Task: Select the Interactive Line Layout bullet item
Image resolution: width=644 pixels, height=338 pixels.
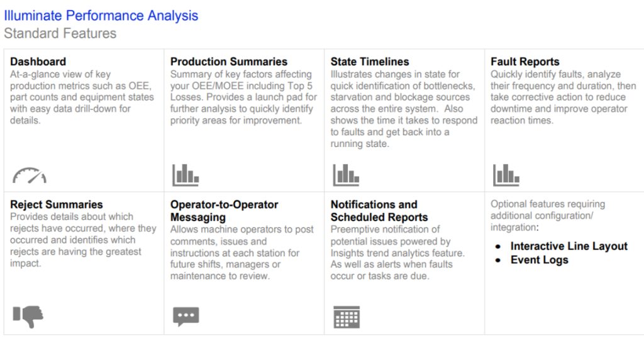Action: pyautogui.click(x=569, y=246)
